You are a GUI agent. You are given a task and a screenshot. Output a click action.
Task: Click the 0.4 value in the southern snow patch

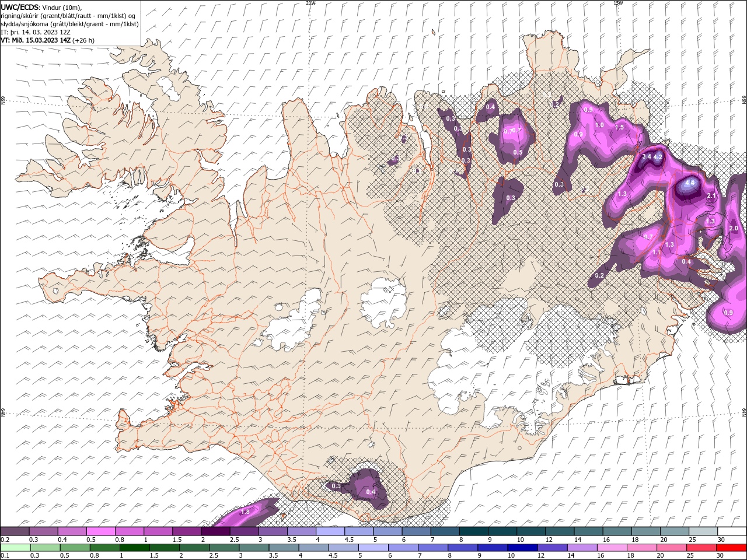[371, 492]
